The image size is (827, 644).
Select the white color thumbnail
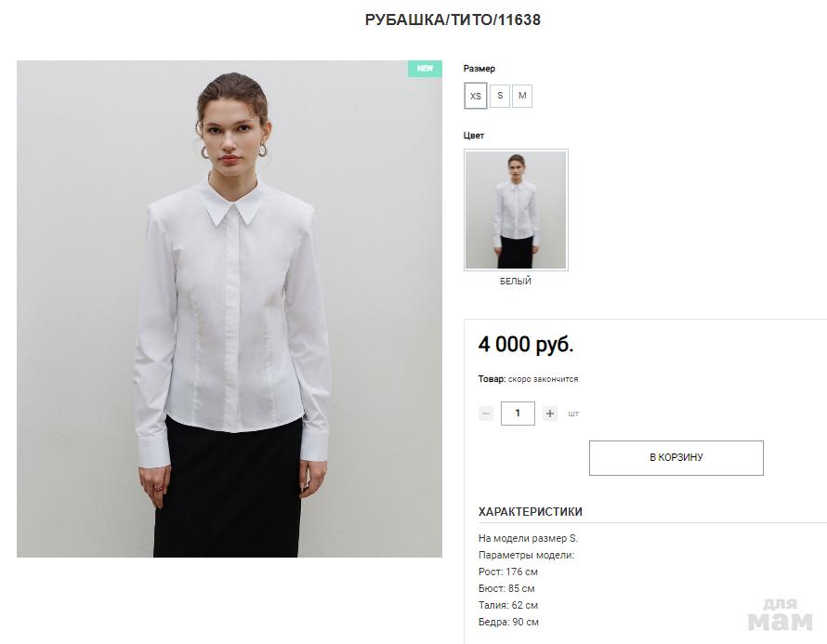pyautogui.click(x=516, y=210)
